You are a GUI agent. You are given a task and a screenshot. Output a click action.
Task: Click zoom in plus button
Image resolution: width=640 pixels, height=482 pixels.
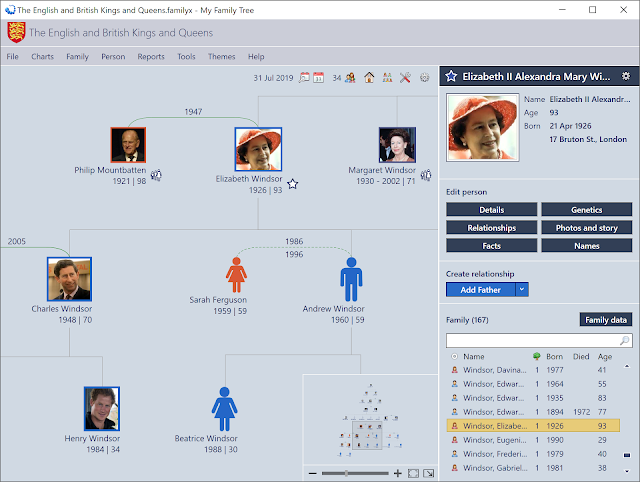tap(398, 473)
